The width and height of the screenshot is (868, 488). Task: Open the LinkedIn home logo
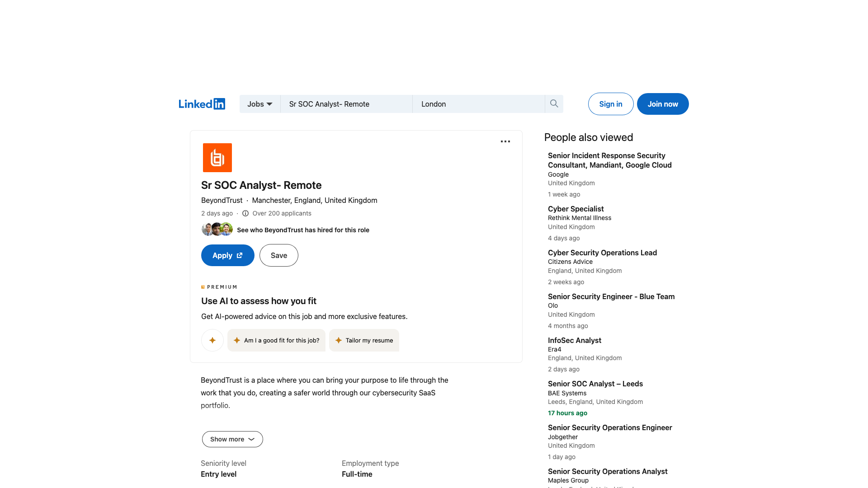(x=202, y=104)
